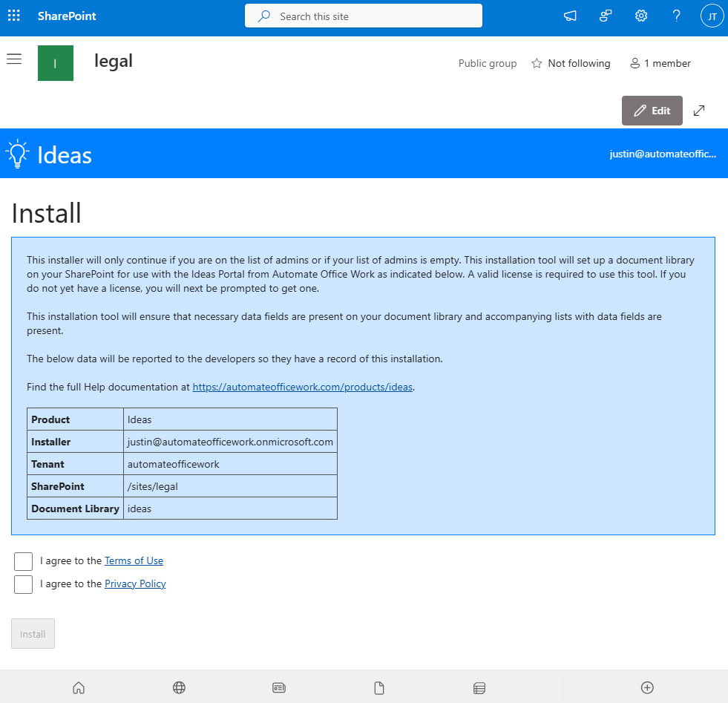Open the people feedback icon in header
Screen dimensions: 728x703
tap(606, 16)
